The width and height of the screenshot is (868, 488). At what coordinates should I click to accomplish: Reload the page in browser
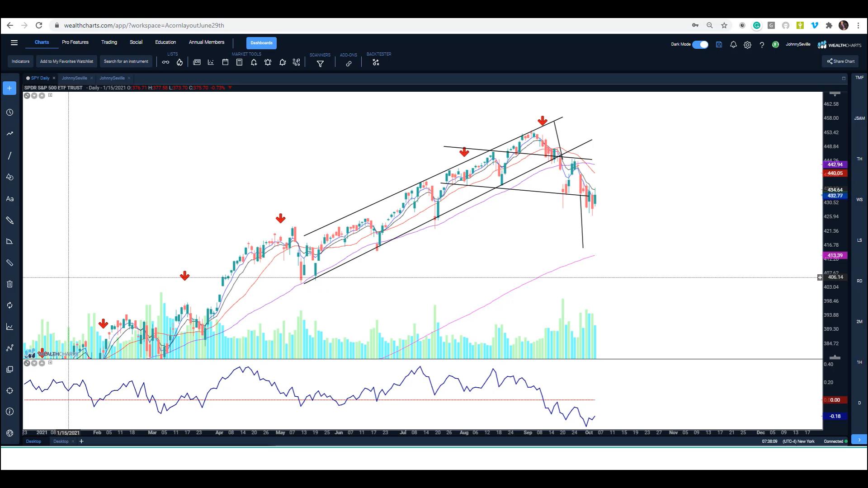point(39,25)
